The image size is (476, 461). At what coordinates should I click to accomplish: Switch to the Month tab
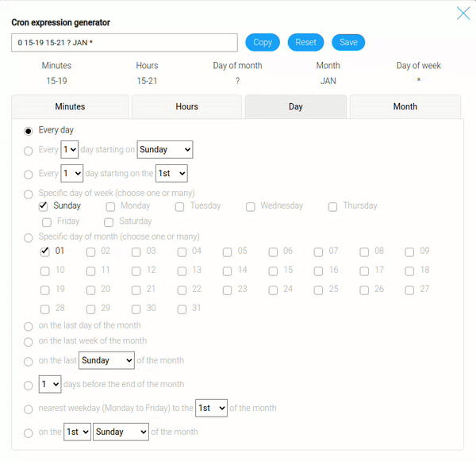[x=405, y=107]
